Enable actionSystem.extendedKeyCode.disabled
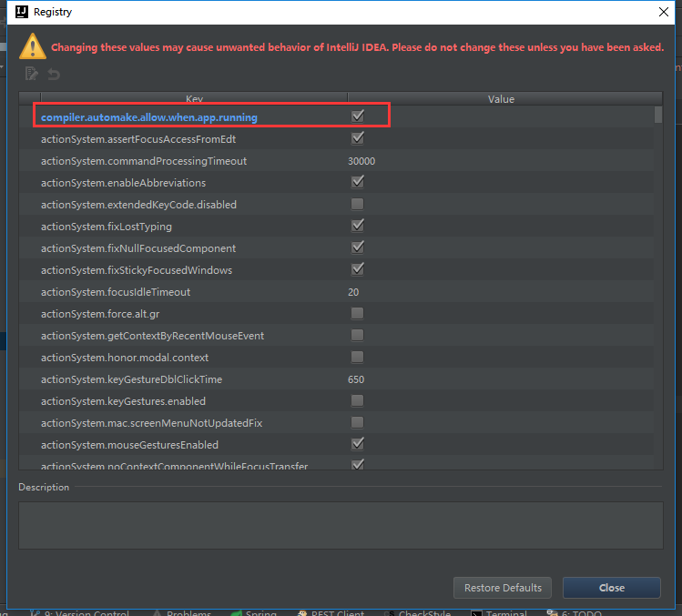The image size is (682, 616). point(358,204)
